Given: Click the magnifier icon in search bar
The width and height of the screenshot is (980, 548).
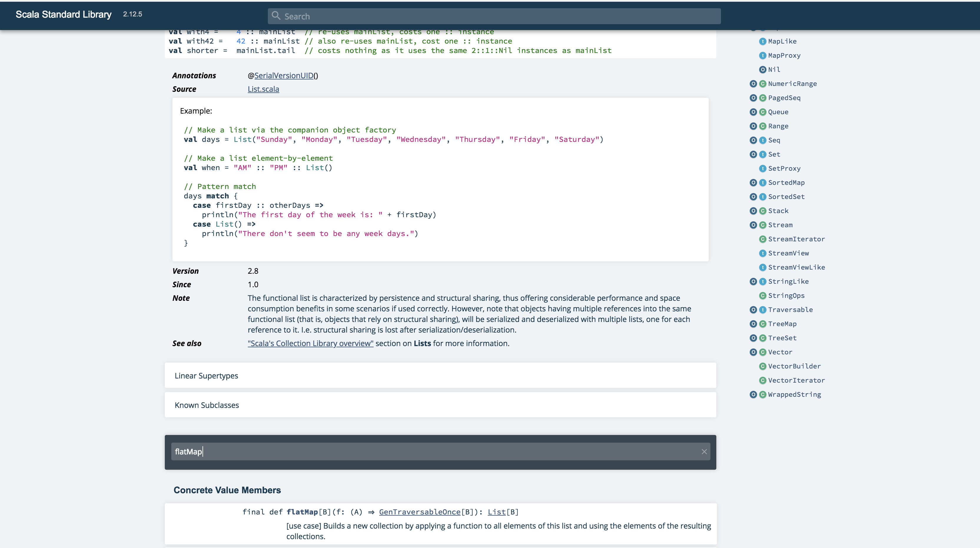Looking at the screenshot, I should click(276, 16).
